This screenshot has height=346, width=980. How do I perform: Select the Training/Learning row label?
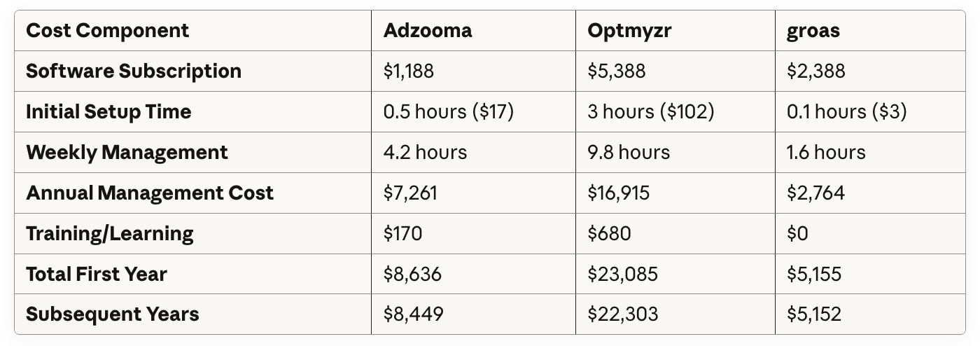pyautogui.click(x=110, y=233)
